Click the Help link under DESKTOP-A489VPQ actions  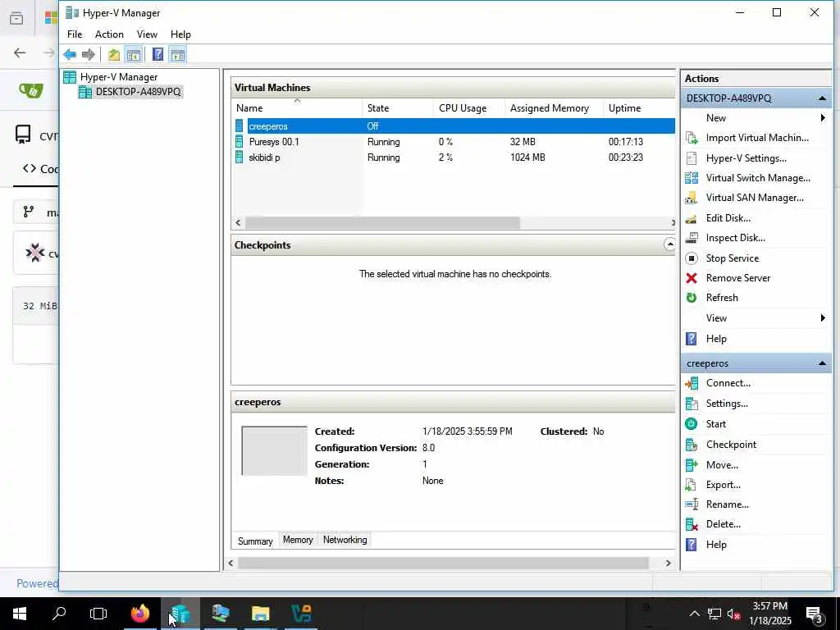pyautogui.click(x=715, y=339)
